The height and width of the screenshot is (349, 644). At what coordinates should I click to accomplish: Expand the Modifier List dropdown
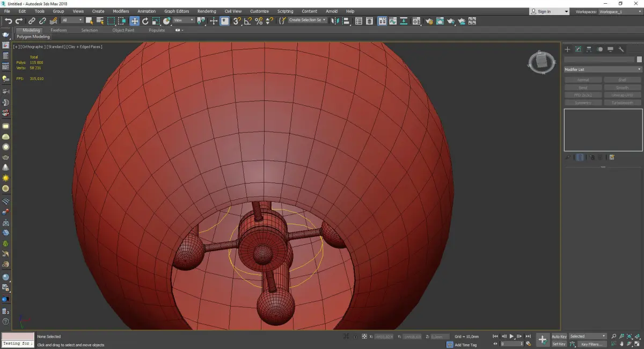pos(603,69)
